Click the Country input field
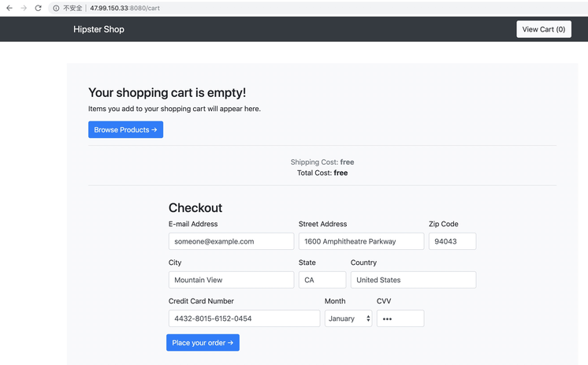 413,280
